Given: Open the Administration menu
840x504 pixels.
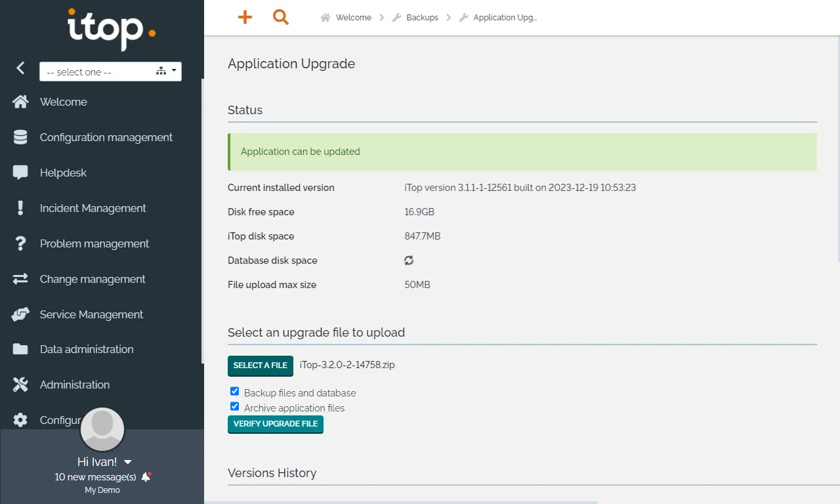Looking at the screenshot, I should (75, 385).
